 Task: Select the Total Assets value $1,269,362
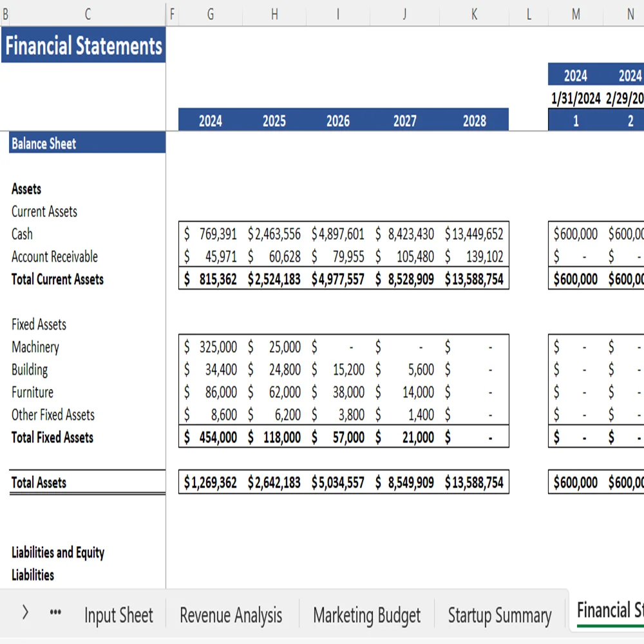210,482
